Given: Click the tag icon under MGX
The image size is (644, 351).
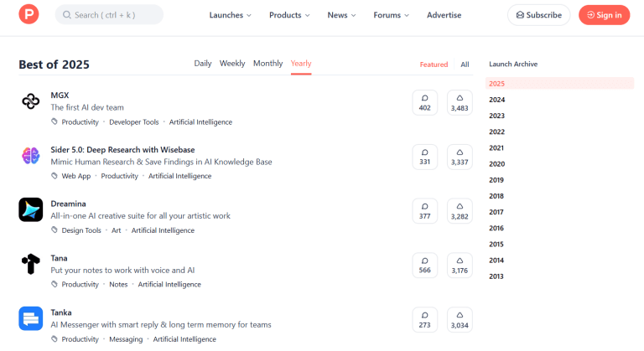Looking at the screenshot, I should click(55, 121).
